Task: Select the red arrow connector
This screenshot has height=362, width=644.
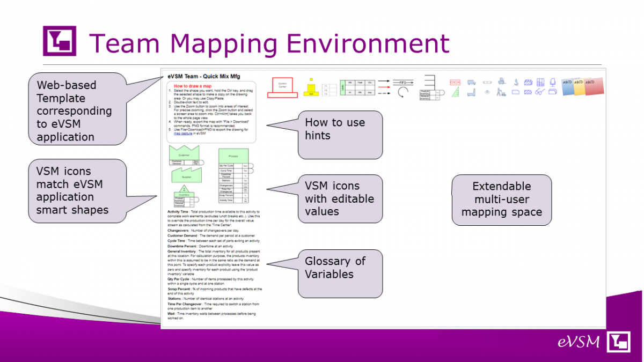Action: (384, 87)
